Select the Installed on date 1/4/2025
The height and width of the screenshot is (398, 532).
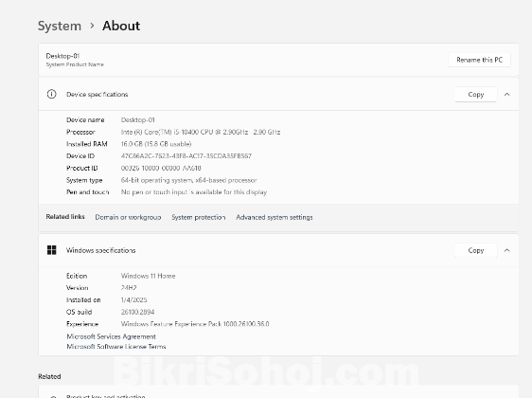(134, 299)
